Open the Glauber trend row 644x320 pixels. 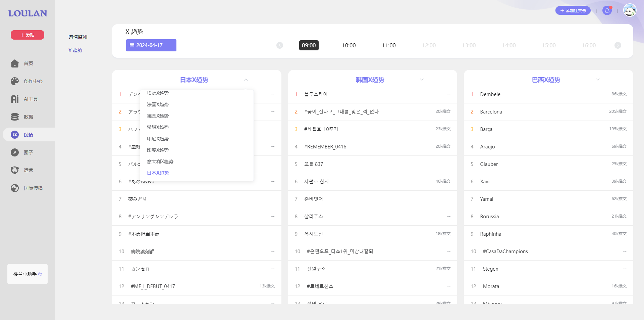(x=548, y=164)
